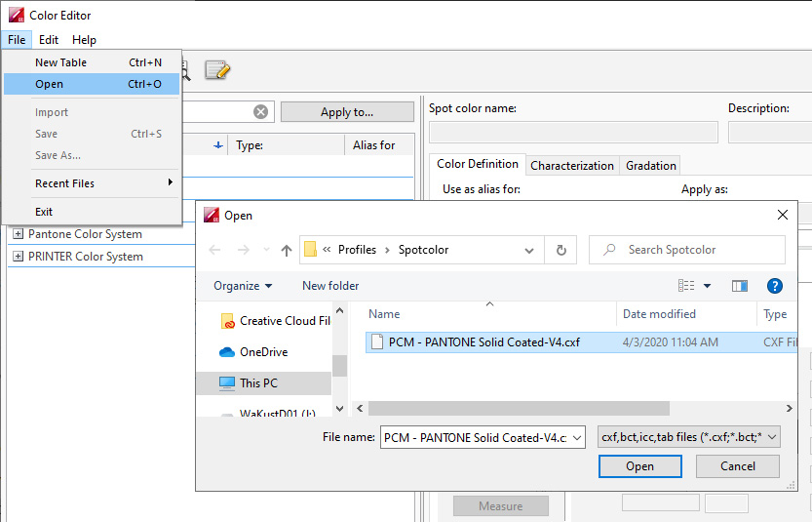The width and height of the screenshot is (812, 522).
Task: Click the Spot color name field
Action: pos(574,132)
